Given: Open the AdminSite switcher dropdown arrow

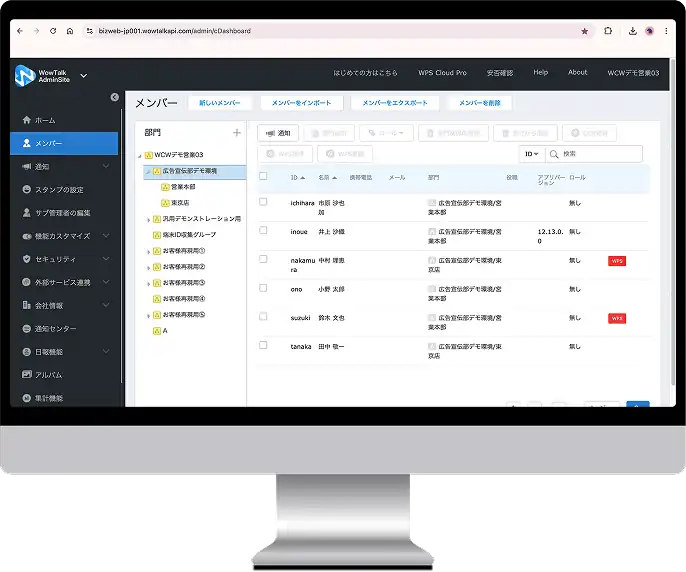Looking at the screenshot, I should point(84,76).
